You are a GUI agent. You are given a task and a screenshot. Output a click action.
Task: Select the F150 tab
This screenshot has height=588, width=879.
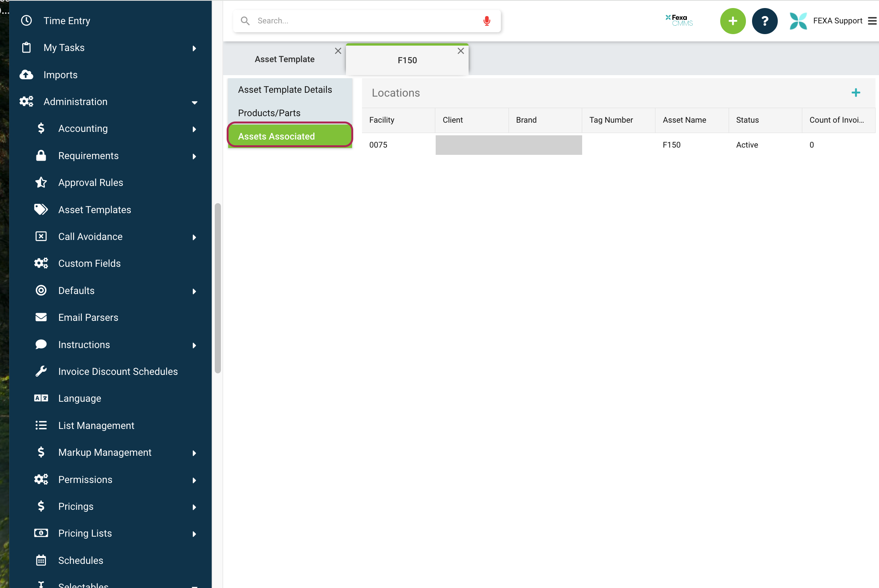pyautogui.click(x=407, y=60)
